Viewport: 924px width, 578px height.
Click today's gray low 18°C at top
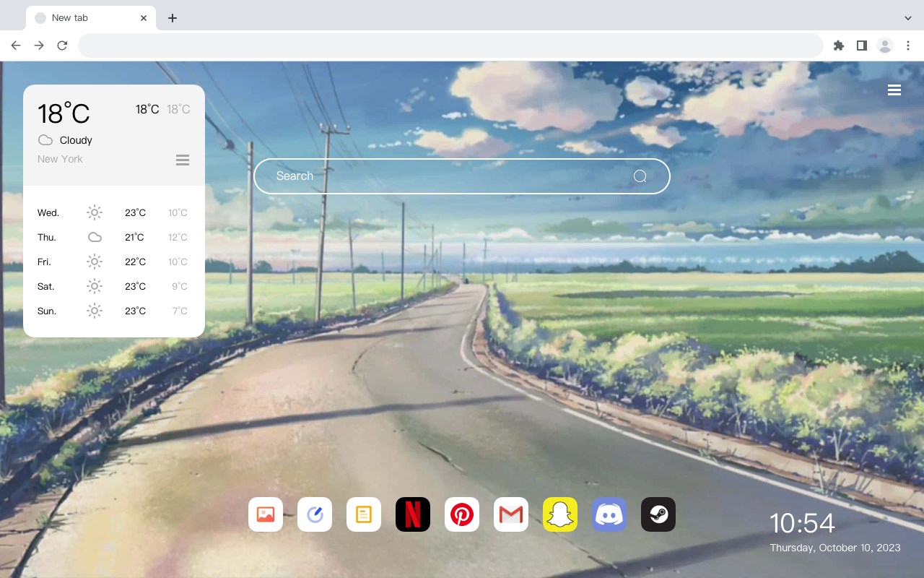coord(178,109)
